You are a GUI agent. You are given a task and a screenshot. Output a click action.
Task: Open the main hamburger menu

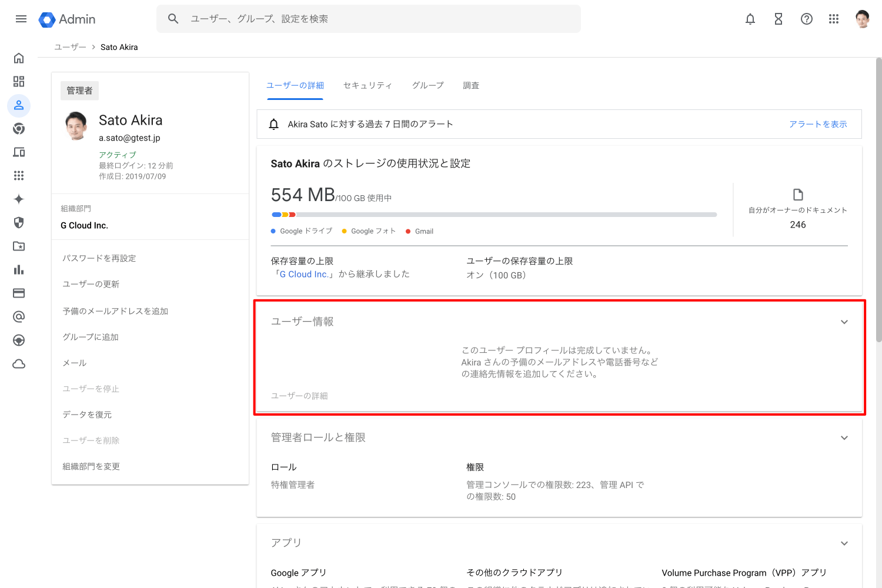tap(21, 19)
